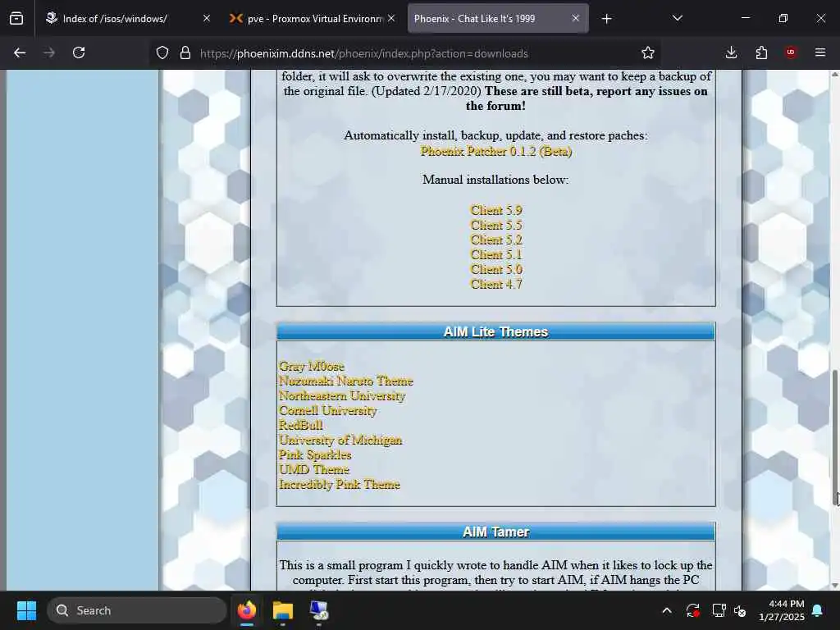Go forward one page with the forward arrow

click(x=49, y=52)
